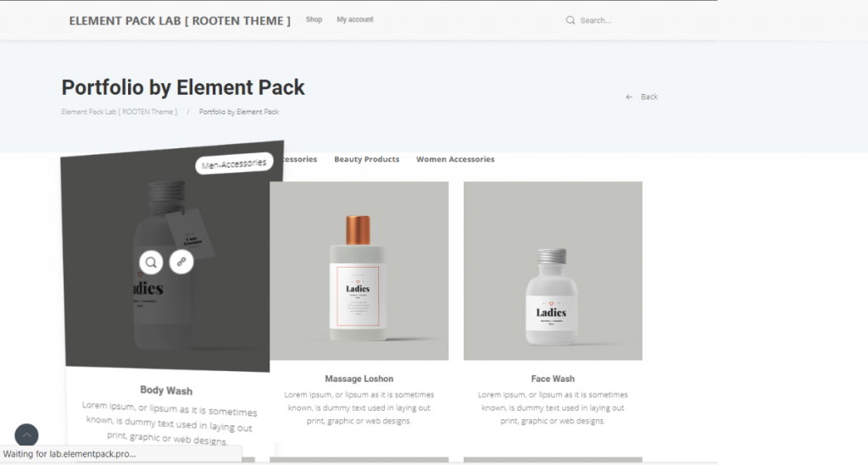
Task: Click the Portfolio by Element Pack breadcrumb
Action: coord(238,112)
